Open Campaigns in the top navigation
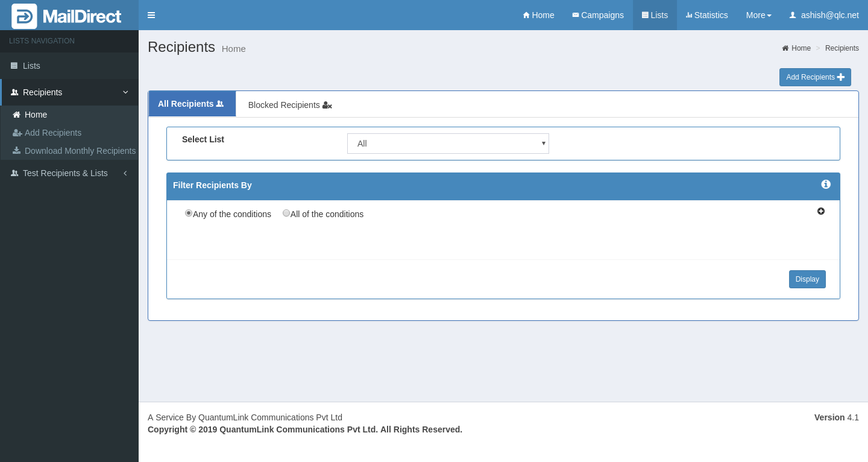868x462 pixels. click(597, 15)
